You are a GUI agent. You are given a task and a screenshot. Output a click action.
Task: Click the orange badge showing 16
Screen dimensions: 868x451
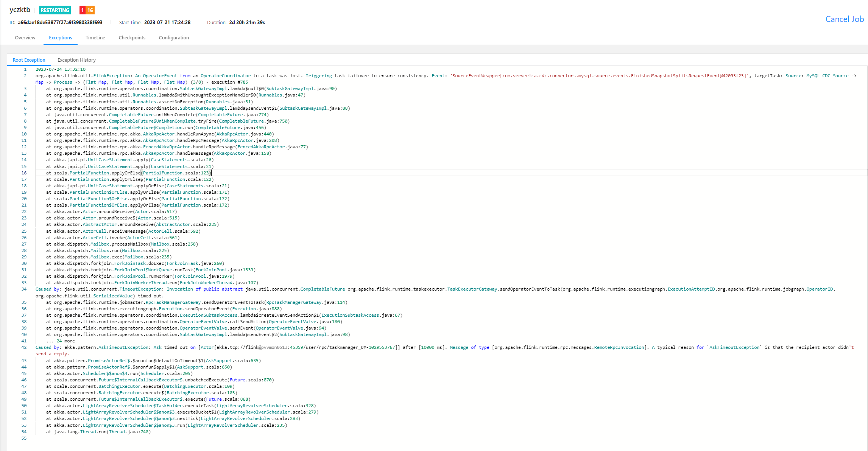click(x=90, y=10)
